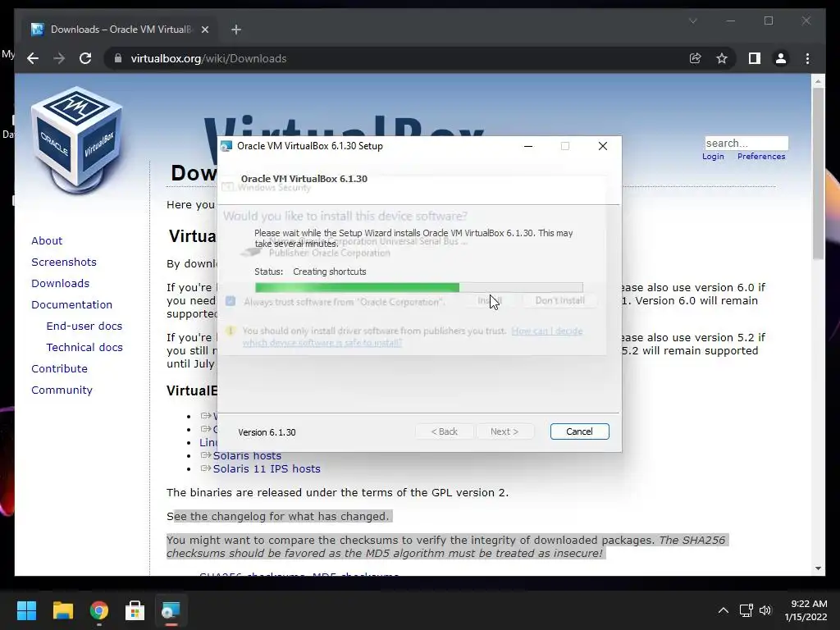Click the padlock site info icon
The image size is (840, 630).
118,58
